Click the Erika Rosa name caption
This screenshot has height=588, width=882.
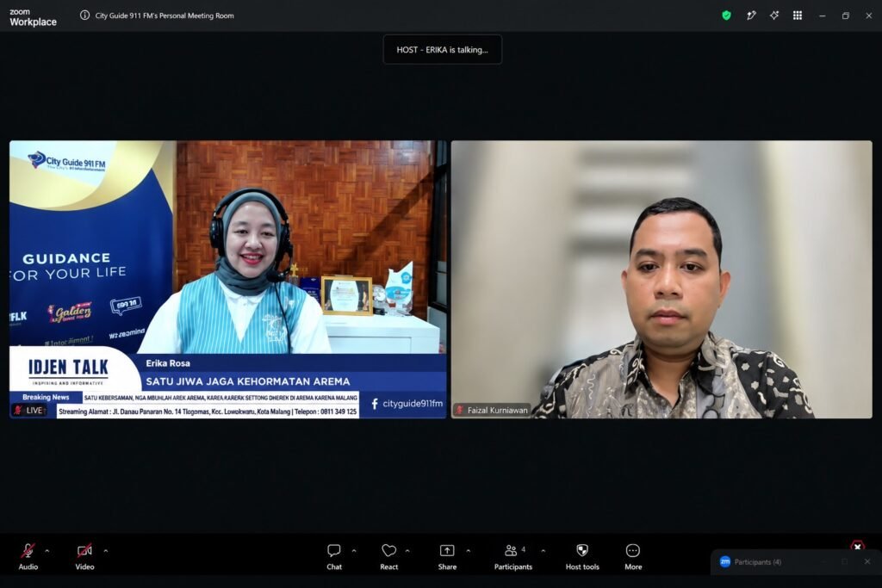[x=168, y=363]
